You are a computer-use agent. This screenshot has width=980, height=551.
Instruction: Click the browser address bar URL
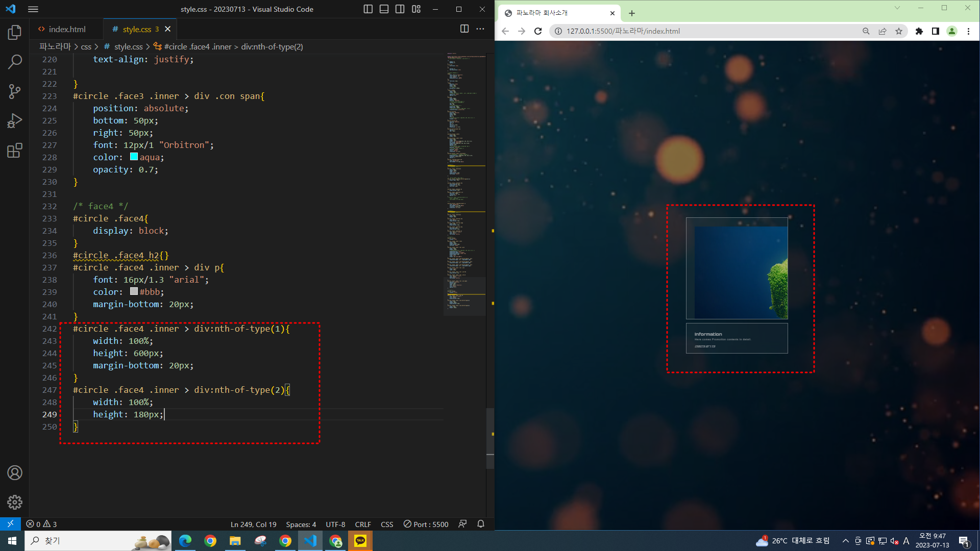[623, 31]
